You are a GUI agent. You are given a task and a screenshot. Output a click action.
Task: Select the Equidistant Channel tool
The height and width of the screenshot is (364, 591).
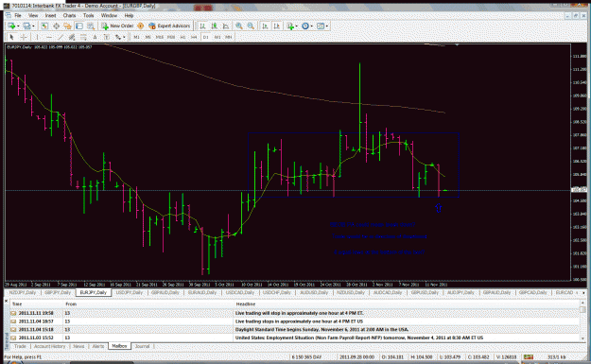pos(72,37)
